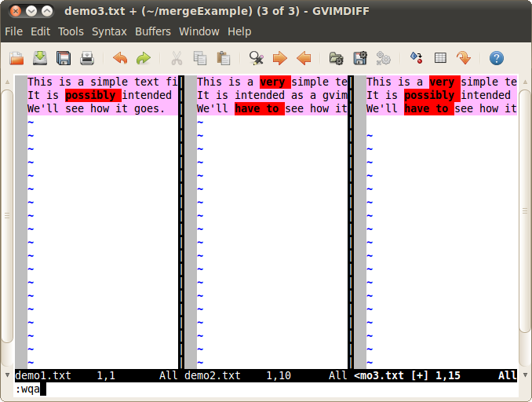532x402 pixels.
Task: Open Find and Replace tool
Action: click(256, 58)
